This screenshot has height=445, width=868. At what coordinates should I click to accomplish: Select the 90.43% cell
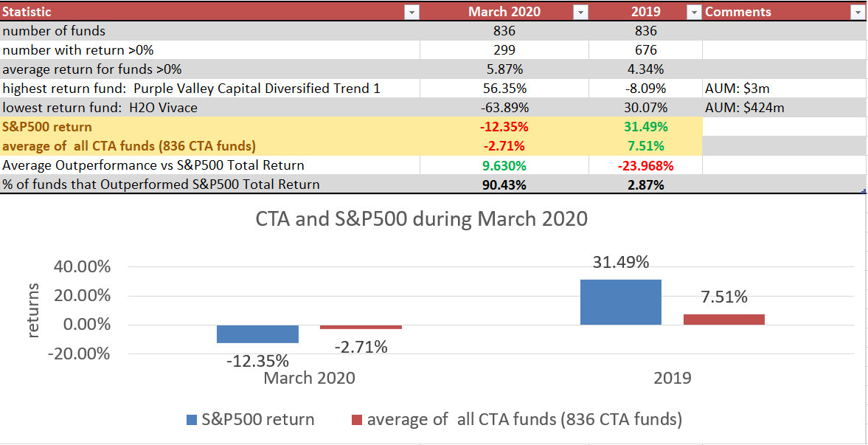click(504, 184)
